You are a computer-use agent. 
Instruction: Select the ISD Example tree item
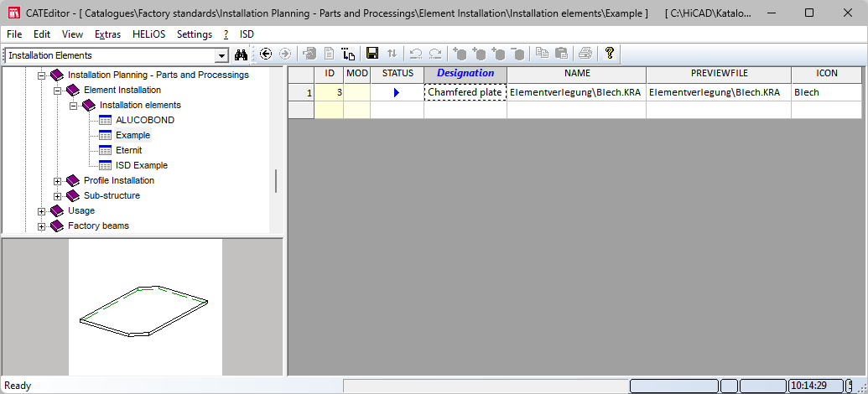(x=142, y=165)
